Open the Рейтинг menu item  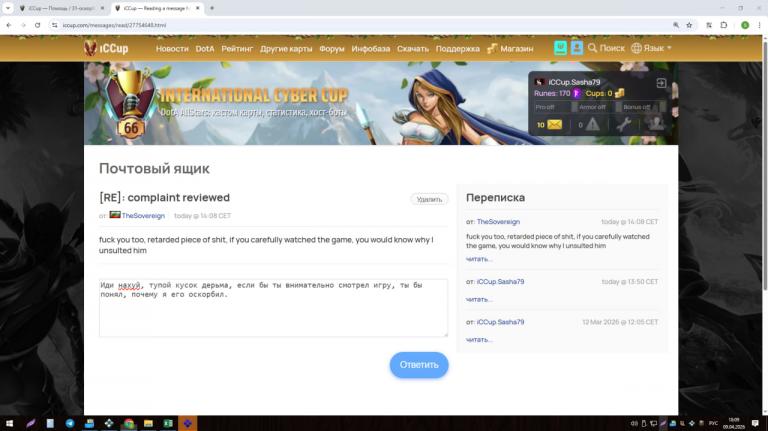(x=237, y=48)
